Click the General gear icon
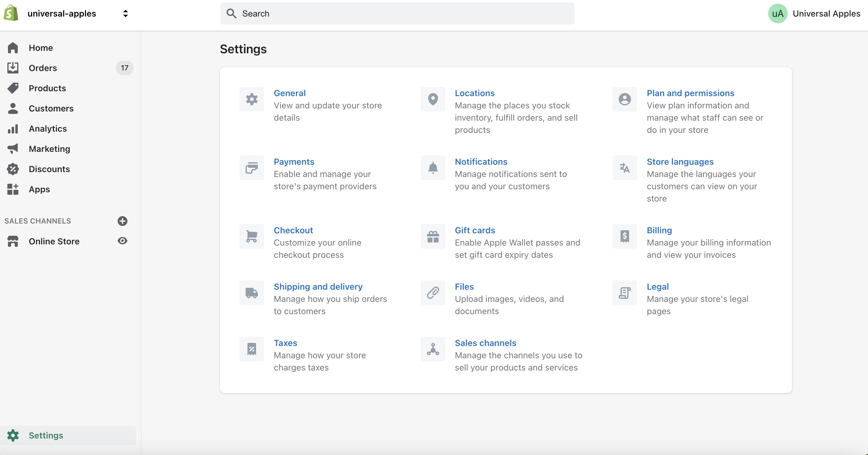Image resolution: width=868 pixels, height=455 pixels. pyautogui.click(x=252, y=99)
